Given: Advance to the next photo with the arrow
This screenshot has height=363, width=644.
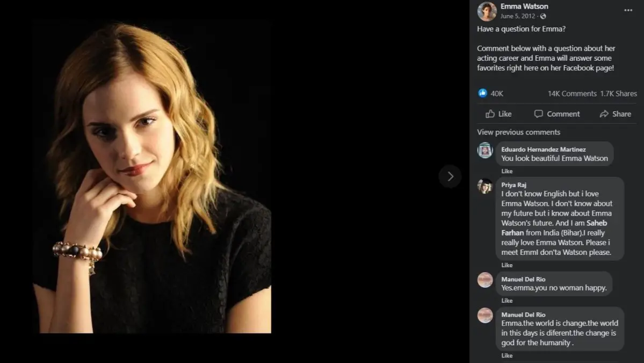Looking at the screenshot, I should pyautogui.click(x=450, y=176).
